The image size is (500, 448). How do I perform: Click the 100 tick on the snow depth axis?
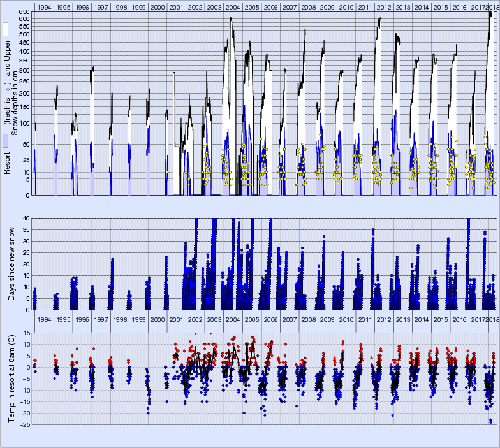(x=24, y=124)
